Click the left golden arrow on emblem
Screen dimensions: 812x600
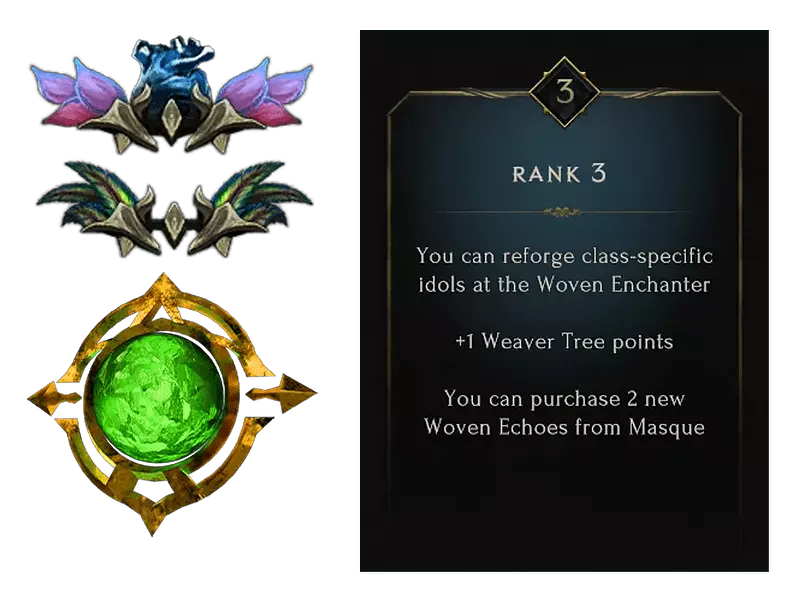point(53,398)
